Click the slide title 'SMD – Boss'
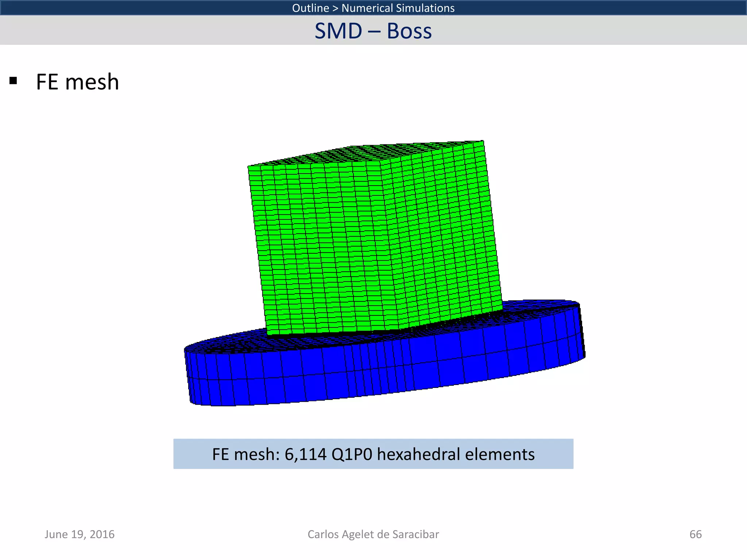This screenshot has width=747, height=560. [x=373, y=31]
